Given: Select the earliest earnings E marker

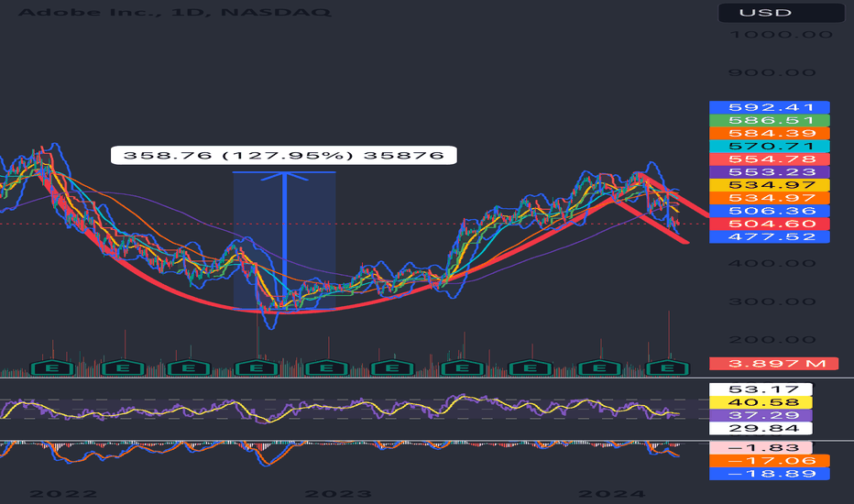Looking at the screenshot, I should 52,368.
